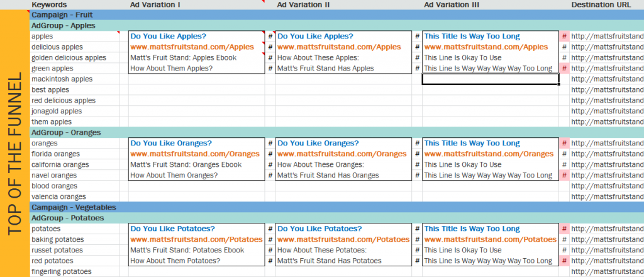Select the 'fingerling potatoes' keyword cell
The image size is (644, 277).
pyautogui.click(x=62, y=271)
